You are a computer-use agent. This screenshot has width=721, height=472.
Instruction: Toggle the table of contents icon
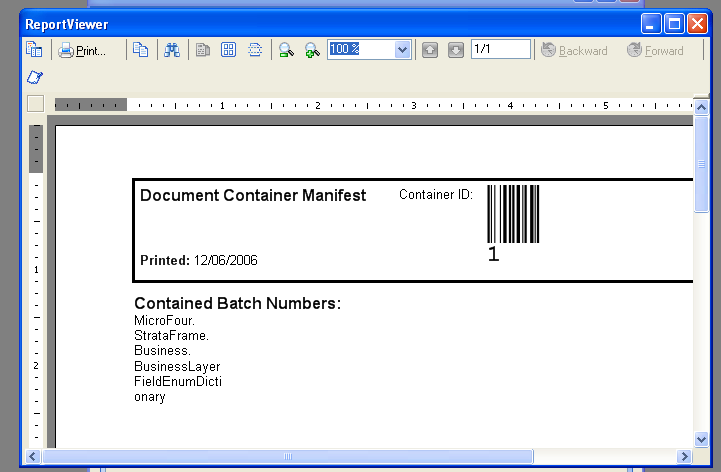click(x=34, y=50)
